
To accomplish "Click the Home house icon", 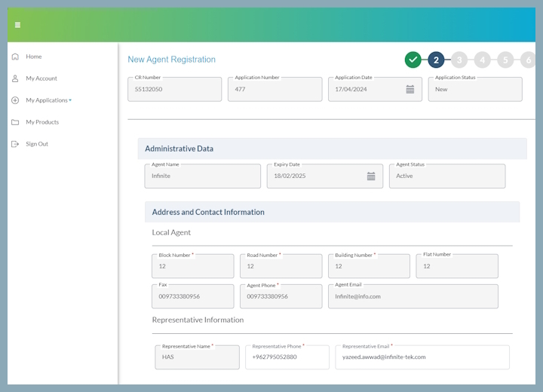I will click(x=15, y=57).
